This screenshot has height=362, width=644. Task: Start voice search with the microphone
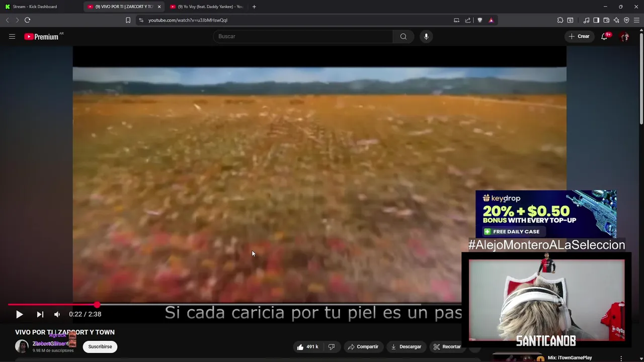(426, 36)
